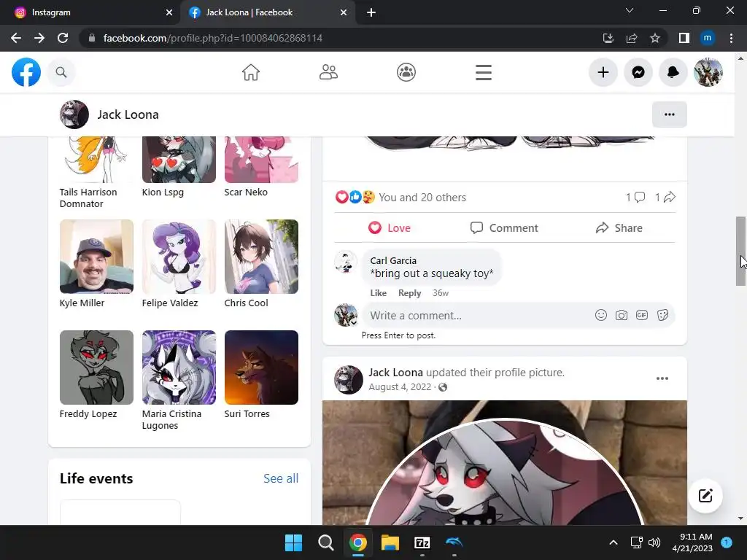Viewport: 747px width, 560px height.
Task: Show hidden system tray icons
Action: pos(614,542)
